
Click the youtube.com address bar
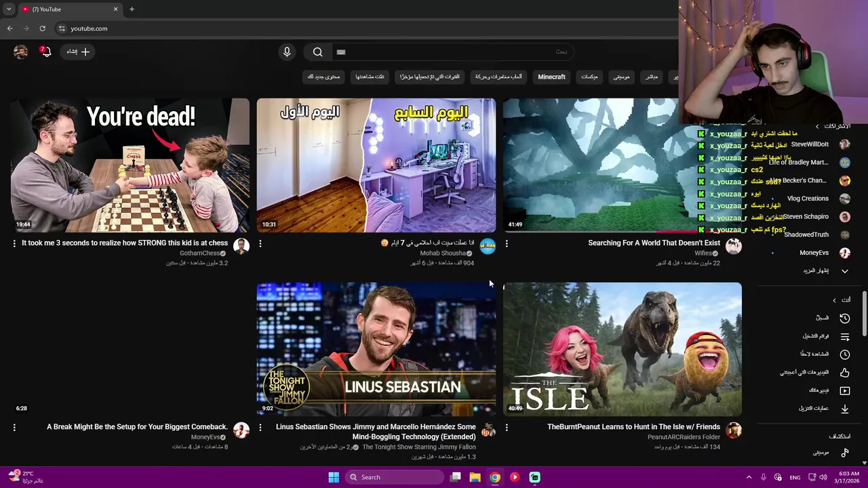(x=366, y=28)
